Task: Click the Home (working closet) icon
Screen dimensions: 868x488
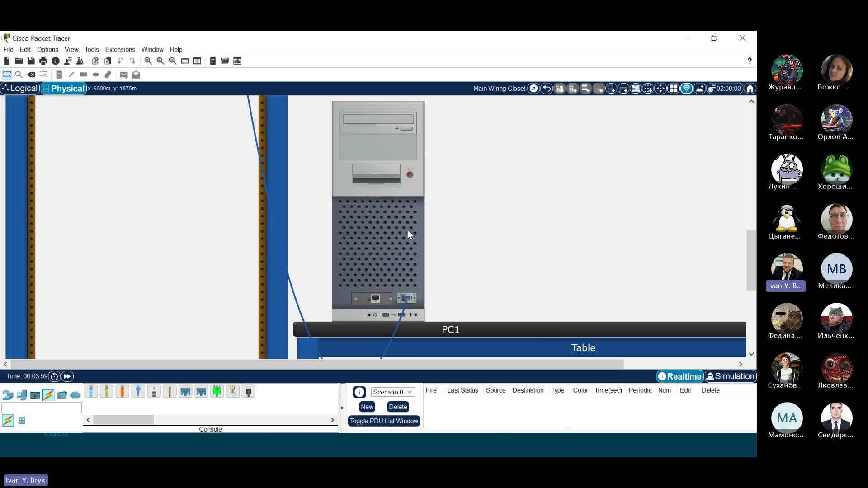Action: [750, 89]
